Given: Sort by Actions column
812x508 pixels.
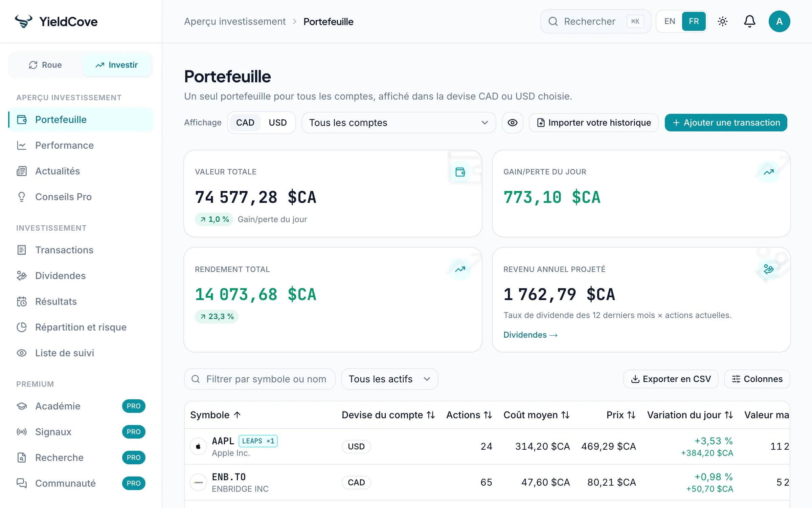Looking at the screenshot, I should (x=469, y=415).
